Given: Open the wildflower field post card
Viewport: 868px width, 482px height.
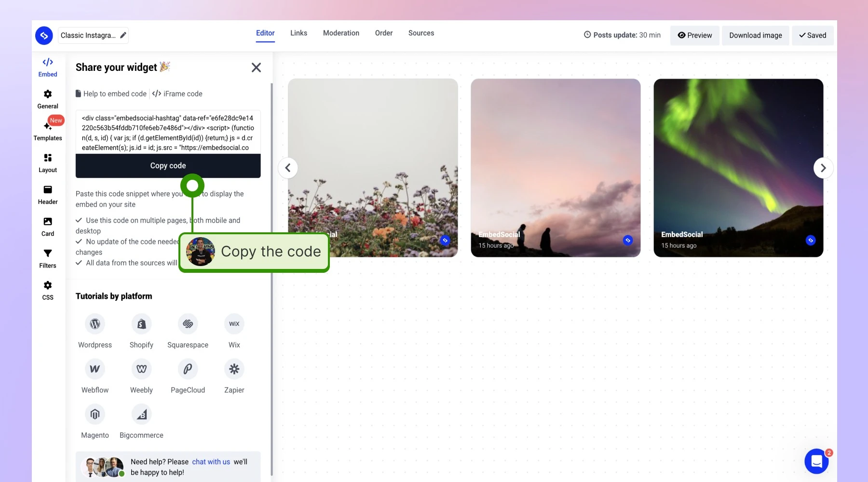Looking at the screenshot, I should pos(373,168).
